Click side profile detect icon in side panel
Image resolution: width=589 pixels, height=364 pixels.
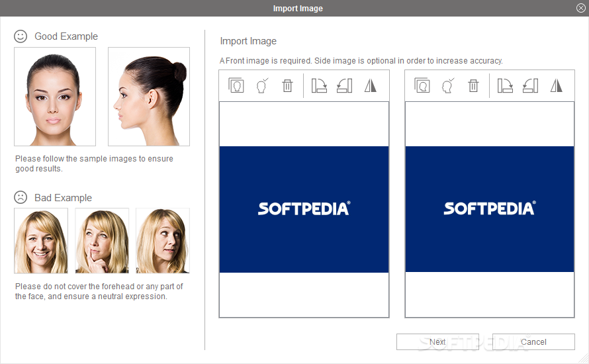pos(448,85)
